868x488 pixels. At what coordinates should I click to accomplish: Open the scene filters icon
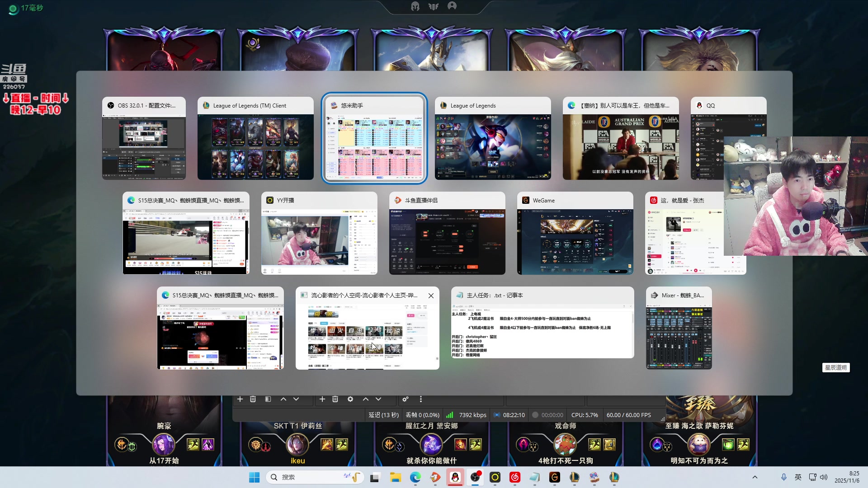coord(268,399)
